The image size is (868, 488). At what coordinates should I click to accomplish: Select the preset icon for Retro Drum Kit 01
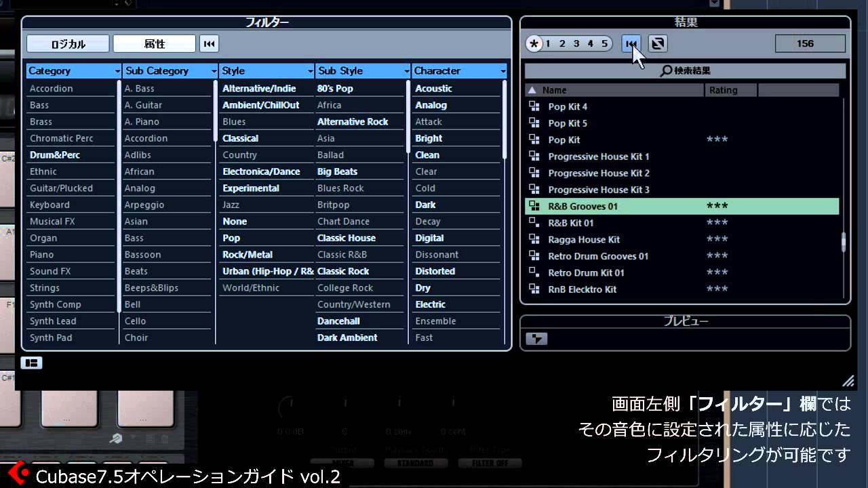534,272
